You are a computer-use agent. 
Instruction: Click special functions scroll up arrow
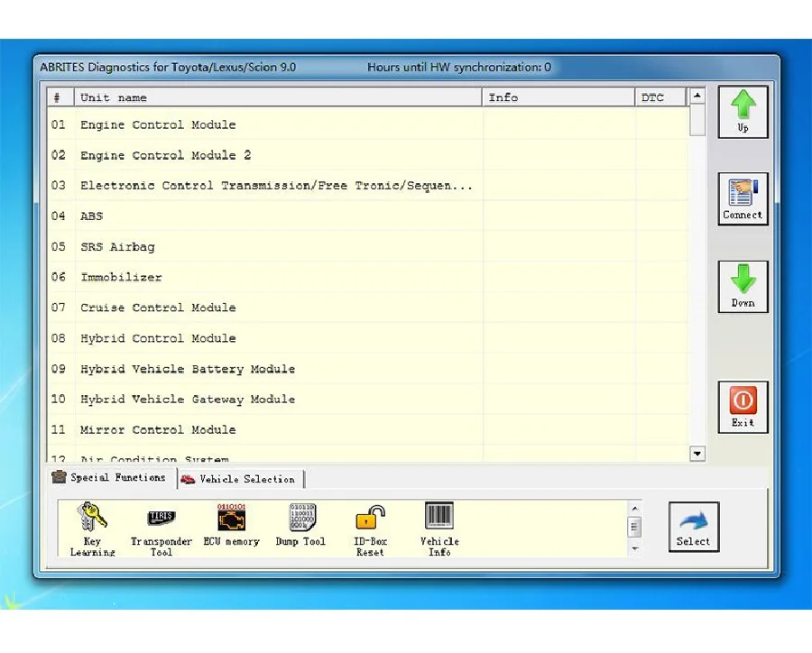click(x=634, y=509)
